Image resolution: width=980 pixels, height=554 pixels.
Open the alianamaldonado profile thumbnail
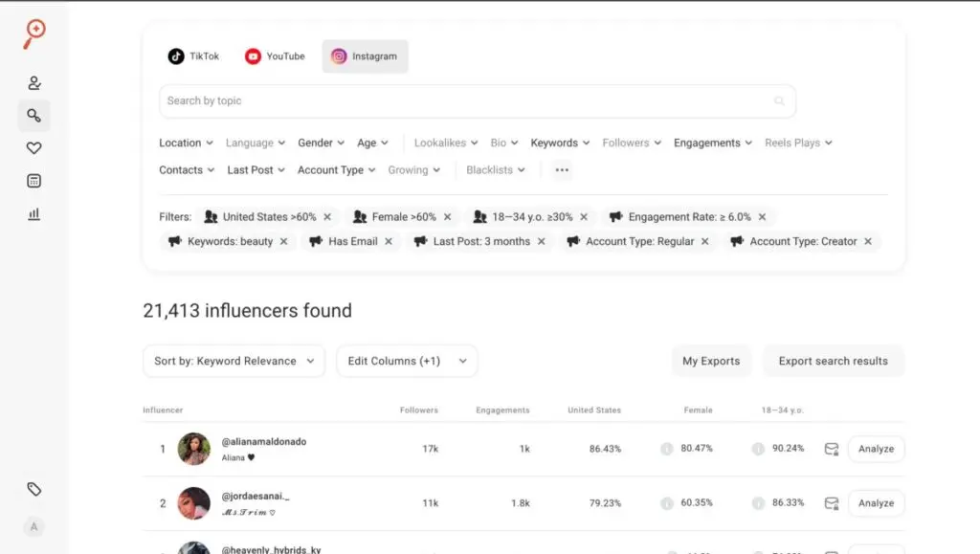point(194,449)
